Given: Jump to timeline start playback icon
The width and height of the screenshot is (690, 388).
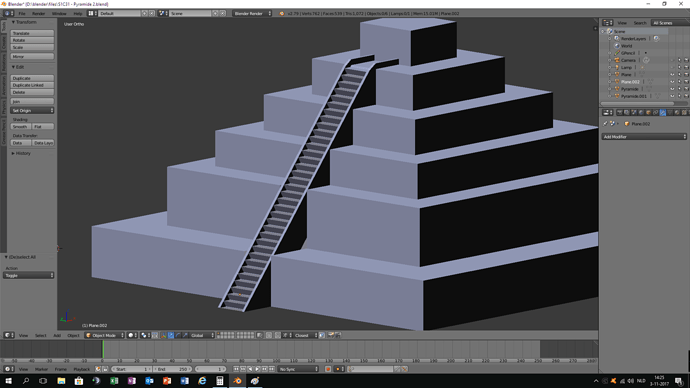Looking at the screenshot, I should point(236,369).
